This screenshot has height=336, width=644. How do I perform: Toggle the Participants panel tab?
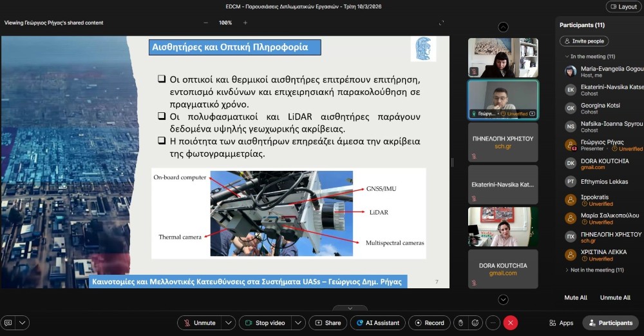609,322
